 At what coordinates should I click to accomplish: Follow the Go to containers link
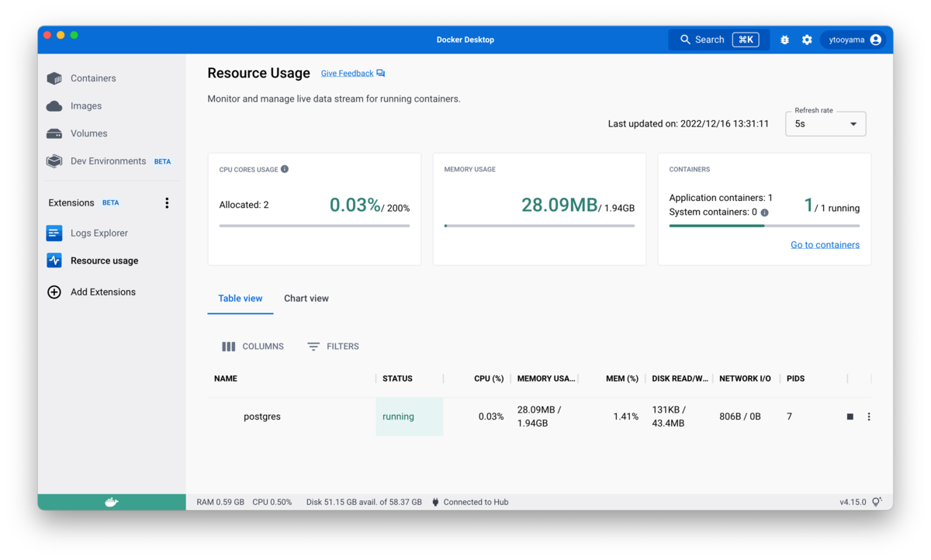coord(825,245)
